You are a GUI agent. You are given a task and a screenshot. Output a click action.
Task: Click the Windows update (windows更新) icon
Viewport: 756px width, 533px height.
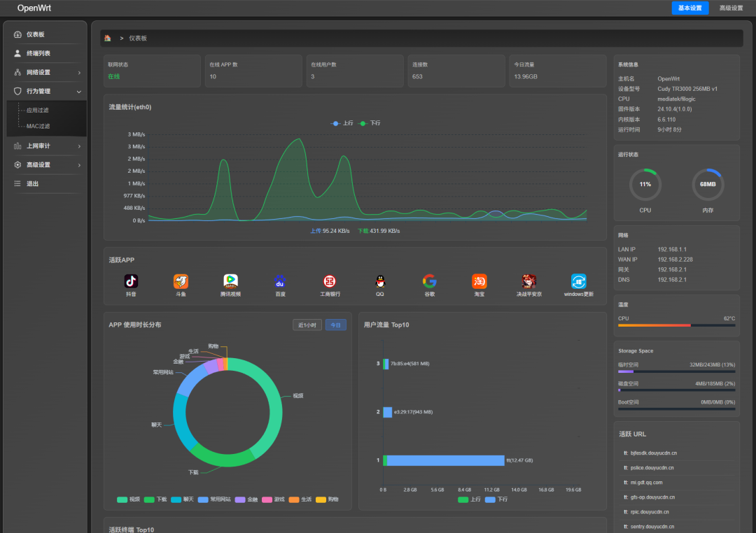click(x=578, y=281)
